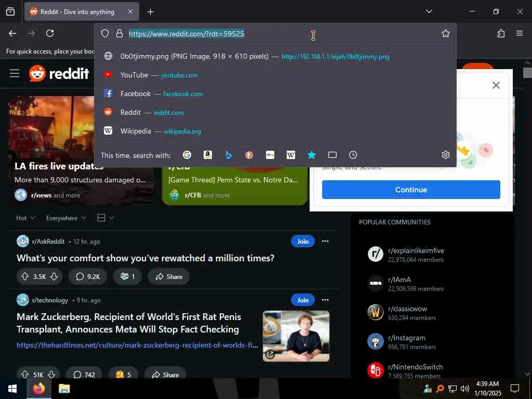Downvote the Mark Zuckerberg post
532x399 pixels.
[x=51, y=374]
